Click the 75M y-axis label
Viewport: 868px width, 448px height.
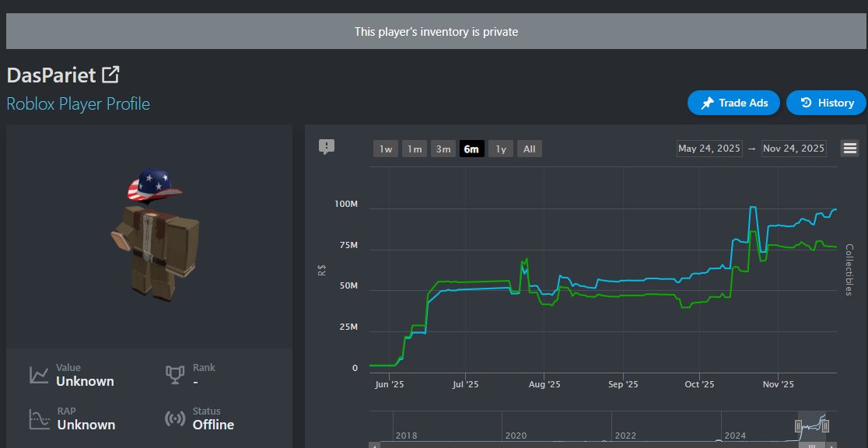point(348,245)
